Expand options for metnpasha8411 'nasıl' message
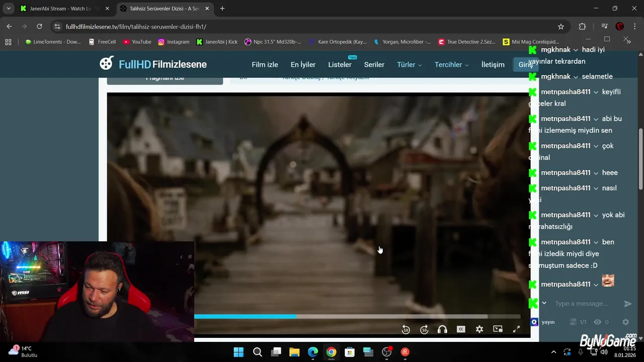Viewport: 644px width, 362px height. point(596,189)
